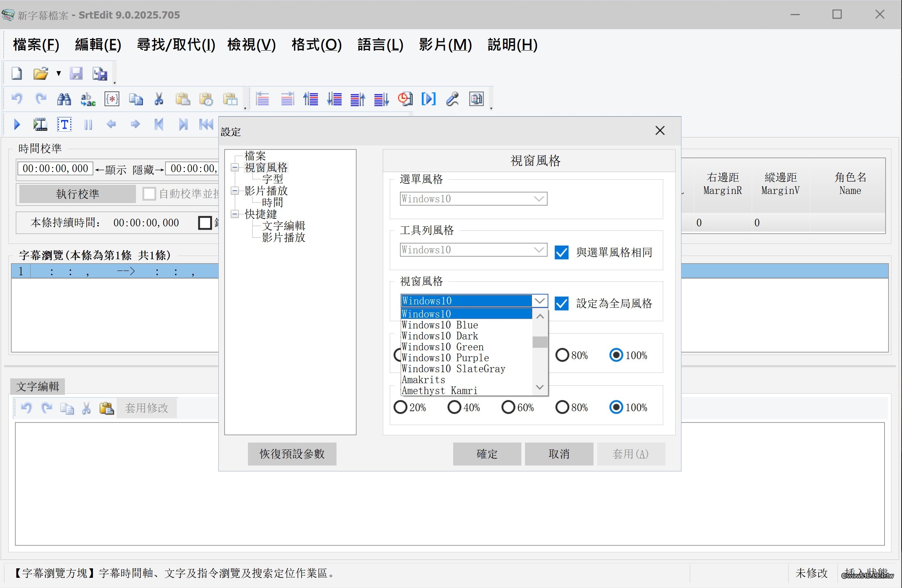
Task: Click the Copy icon in main toolbar
Action: [136, 99]
